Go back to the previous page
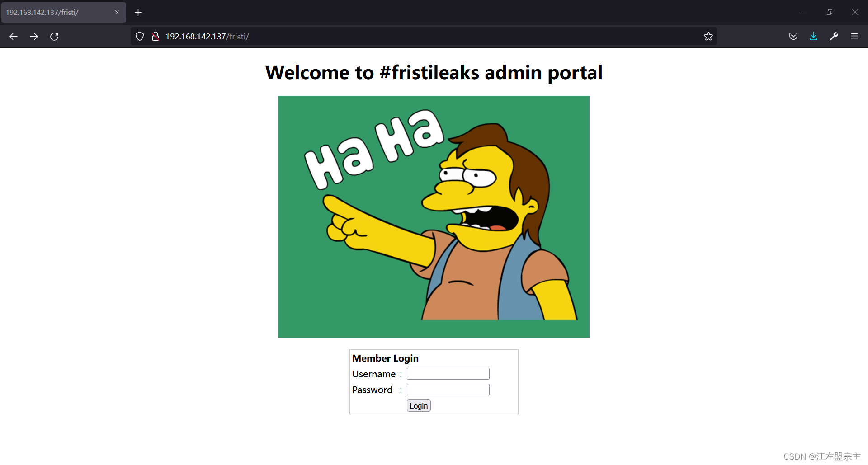This screenshot has height=465, width=868. 14,37
